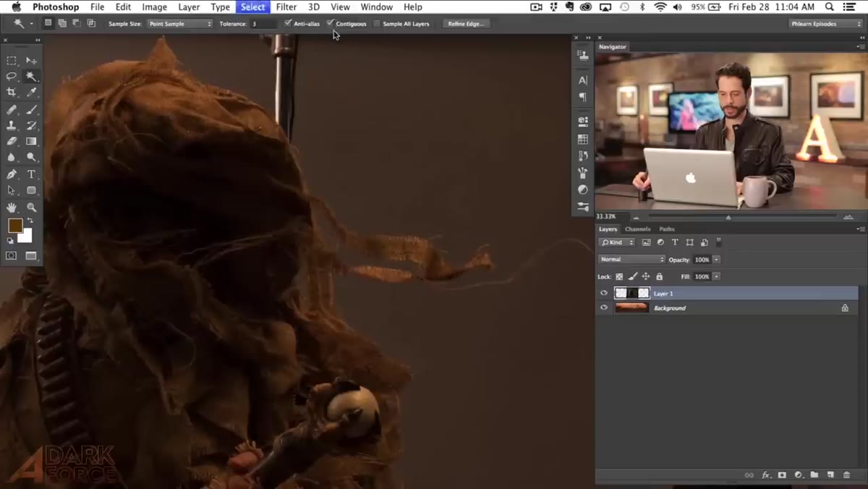Select the Crop tool

[x=12, y=93]
